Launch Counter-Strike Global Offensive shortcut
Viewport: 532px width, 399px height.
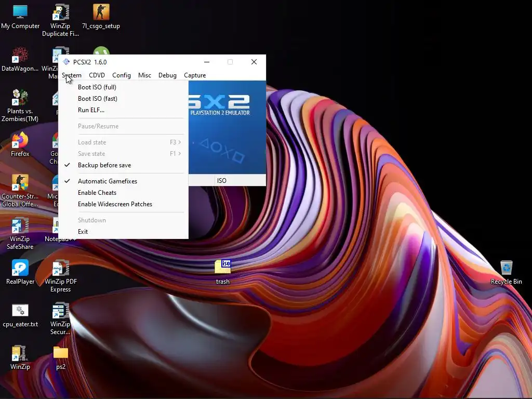tap(20, 190)
